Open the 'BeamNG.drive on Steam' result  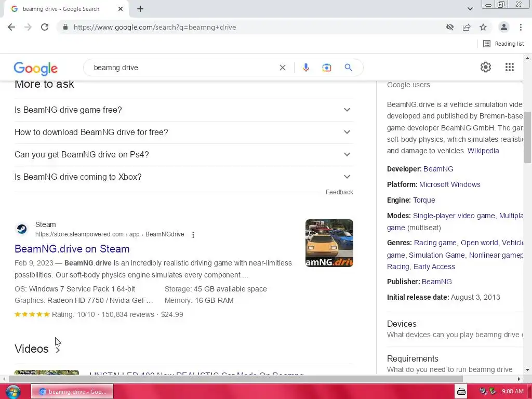point(72,249)
